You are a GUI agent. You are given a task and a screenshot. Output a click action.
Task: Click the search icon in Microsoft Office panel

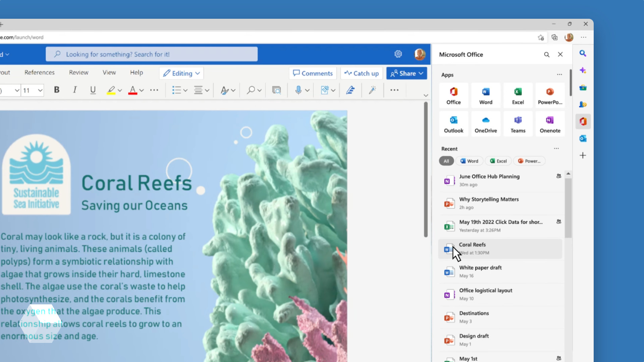point(546,55)
